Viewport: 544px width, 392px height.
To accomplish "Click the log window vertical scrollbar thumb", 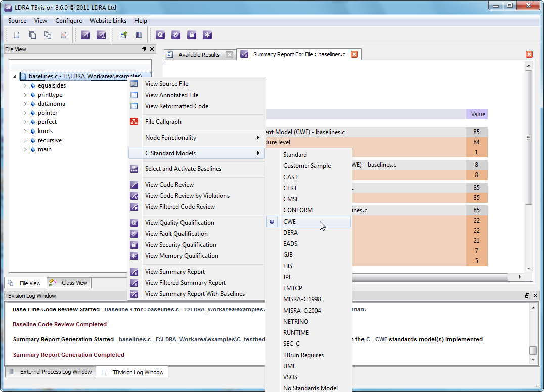I will coord(533,351).
